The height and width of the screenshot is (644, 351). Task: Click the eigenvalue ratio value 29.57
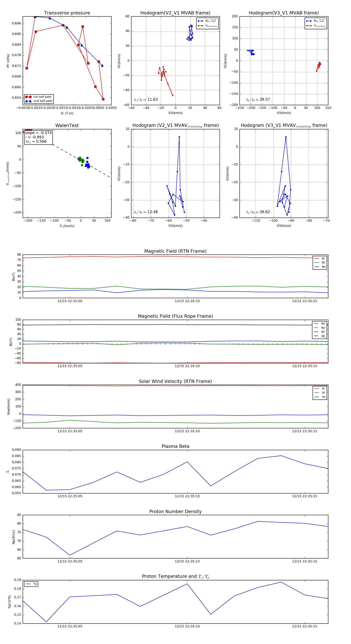pos(265,100)
